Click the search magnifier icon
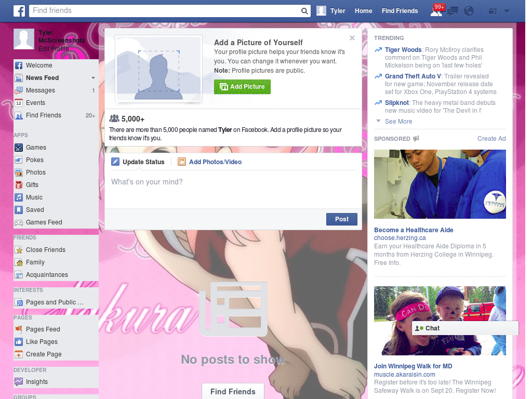 point(304,11)
